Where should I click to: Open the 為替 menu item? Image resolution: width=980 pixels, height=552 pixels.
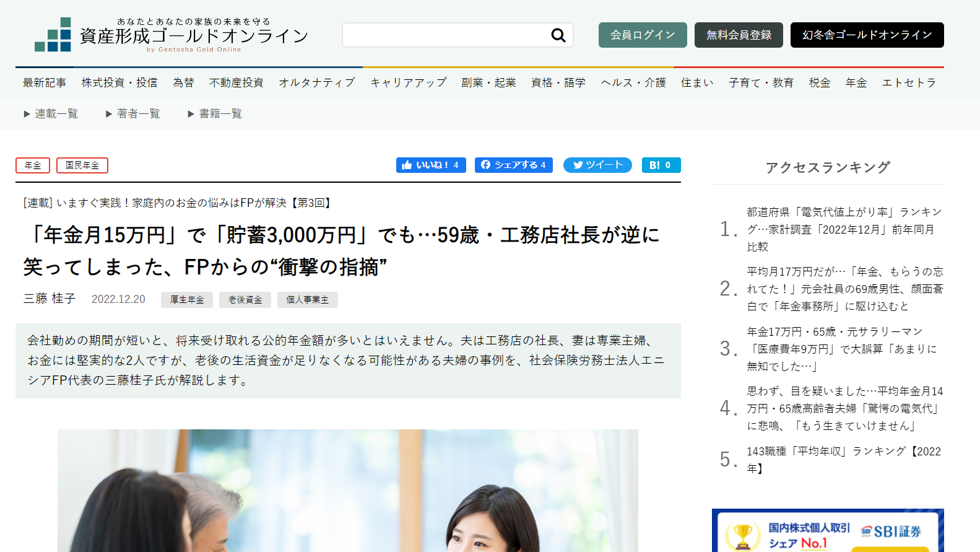click(x=183, y=82)
